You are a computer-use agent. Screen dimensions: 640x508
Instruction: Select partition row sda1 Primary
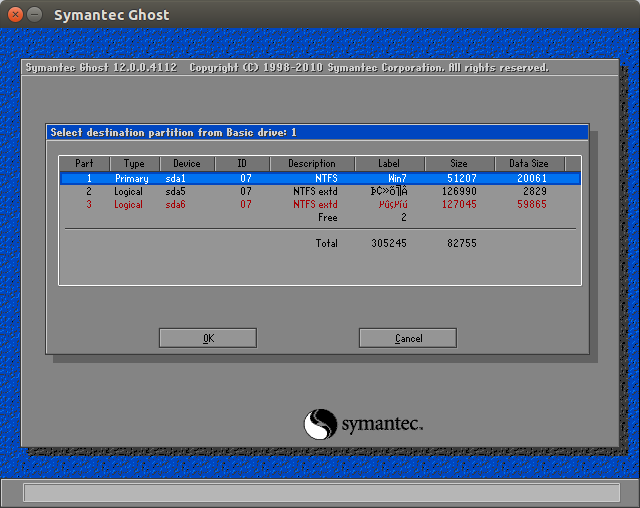click(x=320, y=178)
